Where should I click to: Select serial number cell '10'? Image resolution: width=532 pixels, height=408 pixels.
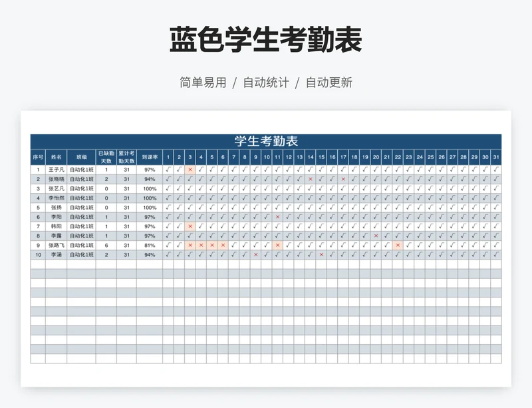(x=38, y=255)
